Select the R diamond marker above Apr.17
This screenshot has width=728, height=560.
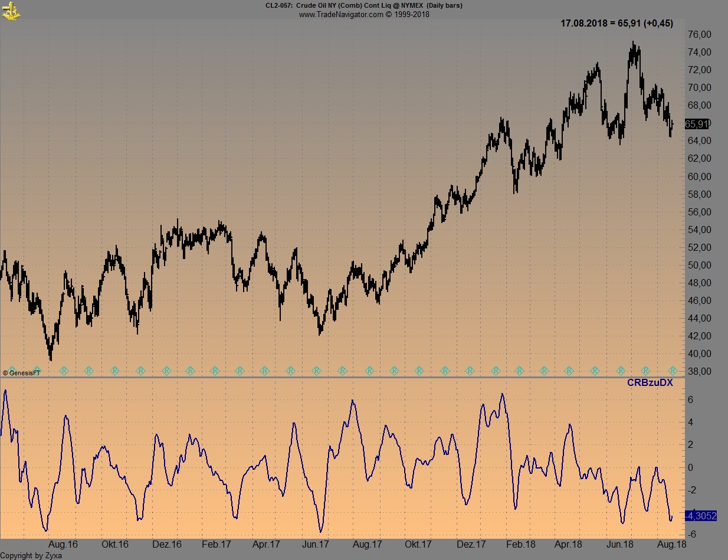pos(265,371)
